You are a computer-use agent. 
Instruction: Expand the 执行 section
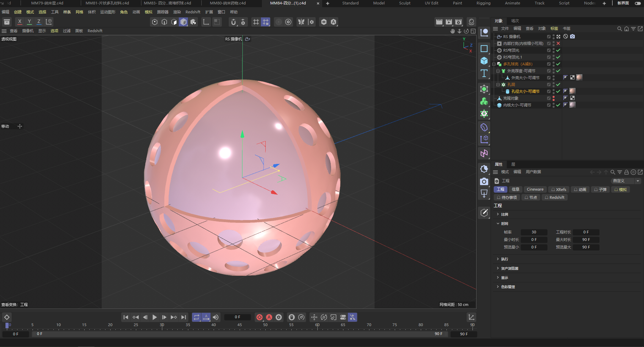(498, 259)
